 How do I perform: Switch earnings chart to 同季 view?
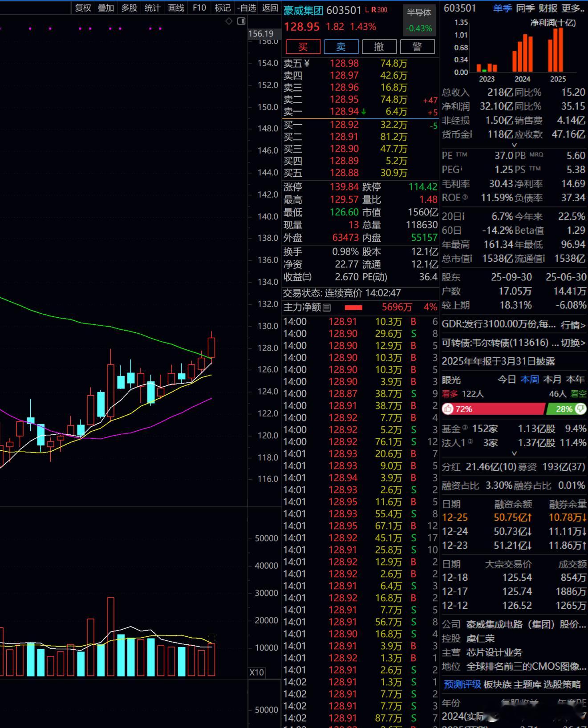tap(525, 8)
